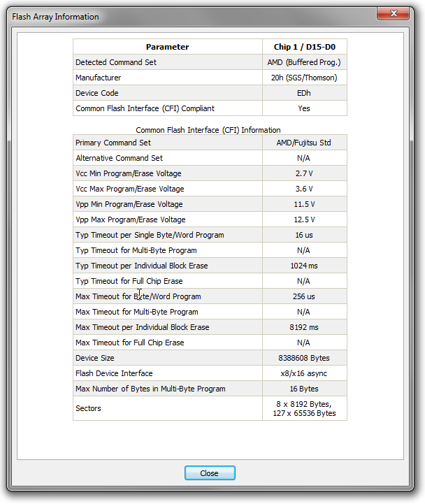Click the 3.6 V voltage value
425x504 pixels.
[304, 189]
